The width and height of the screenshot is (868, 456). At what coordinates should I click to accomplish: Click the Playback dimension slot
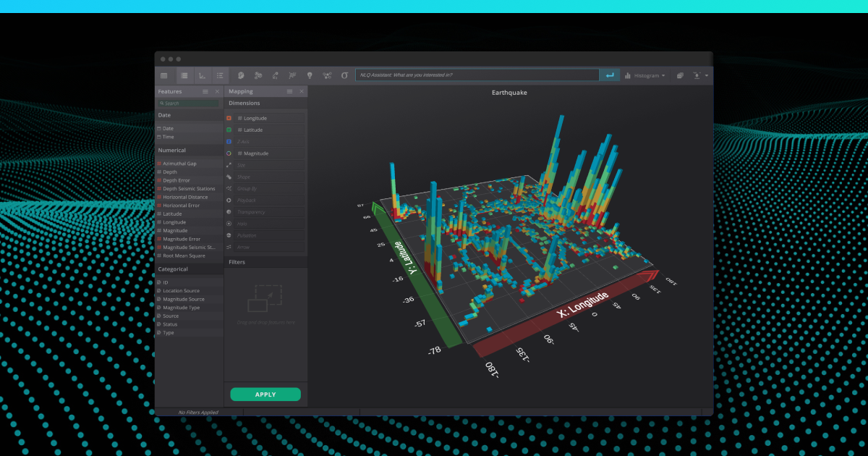269,200
